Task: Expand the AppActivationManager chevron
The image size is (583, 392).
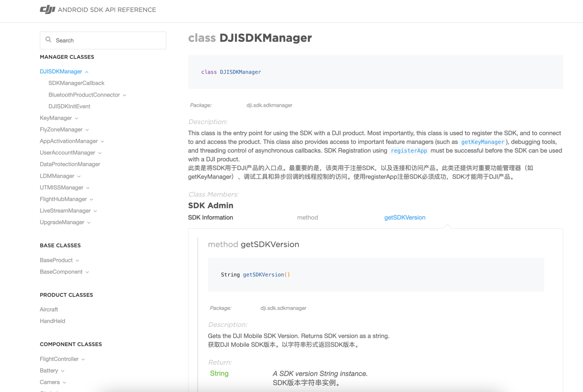Action: point(103,141)
